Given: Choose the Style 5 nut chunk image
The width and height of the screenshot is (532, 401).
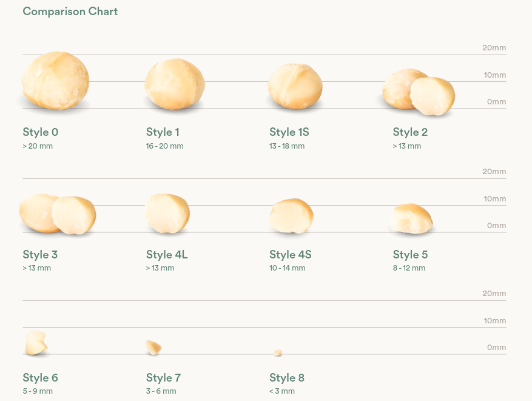Looking at the screenshot, I should coord(412,219).
